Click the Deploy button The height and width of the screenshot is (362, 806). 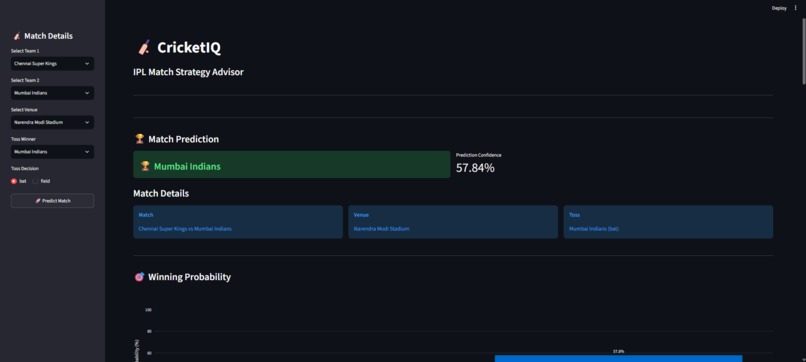pyautogui.click(x=779, y=8)
